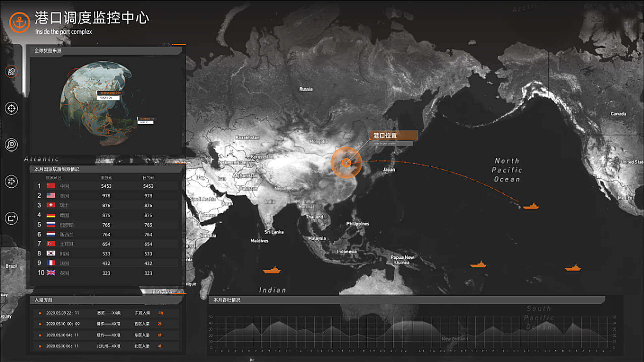Image resolution: width=644 pixels, height=362 pixels.
Task: Click the France flag in row 9
Action: 51,263
